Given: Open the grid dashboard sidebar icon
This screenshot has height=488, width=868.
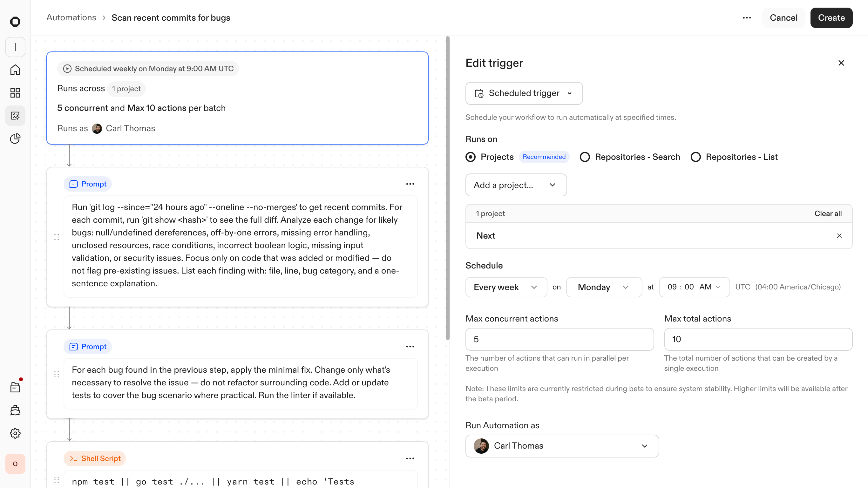Looking at the screenshot, I should coord(15,93).
